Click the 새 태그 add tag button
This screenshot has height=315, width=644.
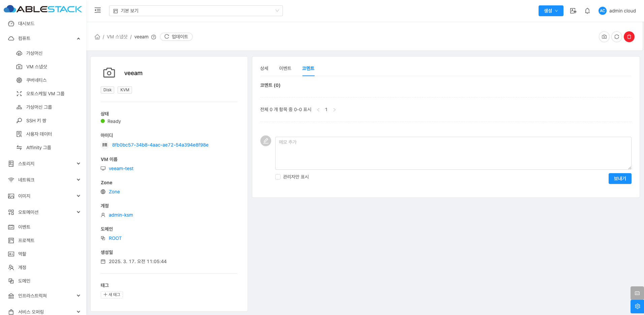pyautogui.click(x=112, y=295)
